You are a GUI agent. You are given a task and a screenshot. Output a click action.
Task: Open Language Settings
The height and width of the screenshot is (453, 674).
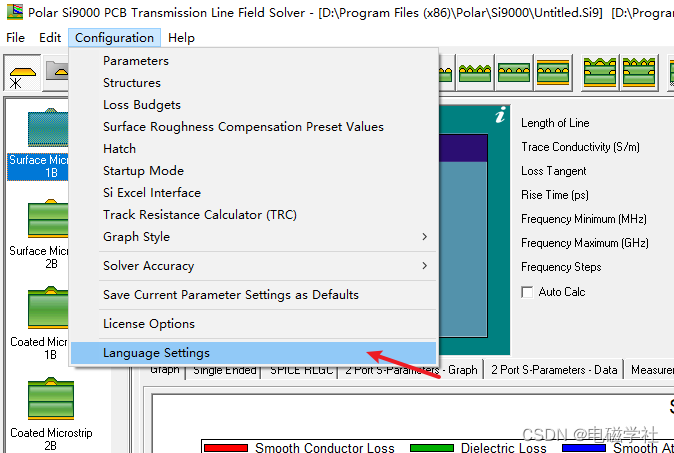254,353
